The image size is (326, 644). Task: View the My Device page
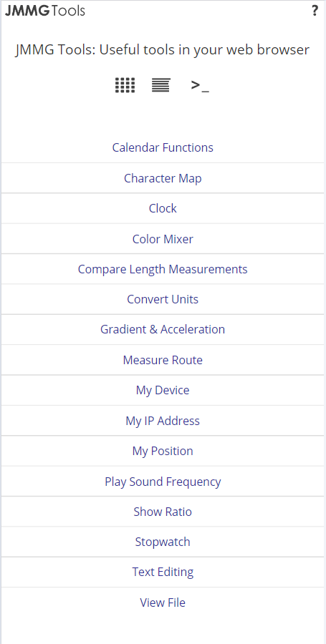pos(163,390)
